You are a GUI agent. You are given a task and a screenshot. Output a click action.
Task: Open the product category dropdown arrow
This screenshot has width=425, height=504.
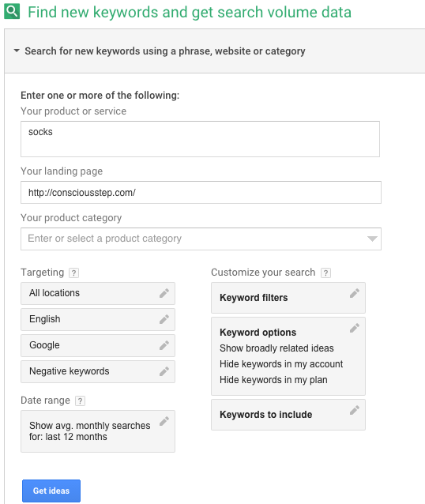[372, 239]
